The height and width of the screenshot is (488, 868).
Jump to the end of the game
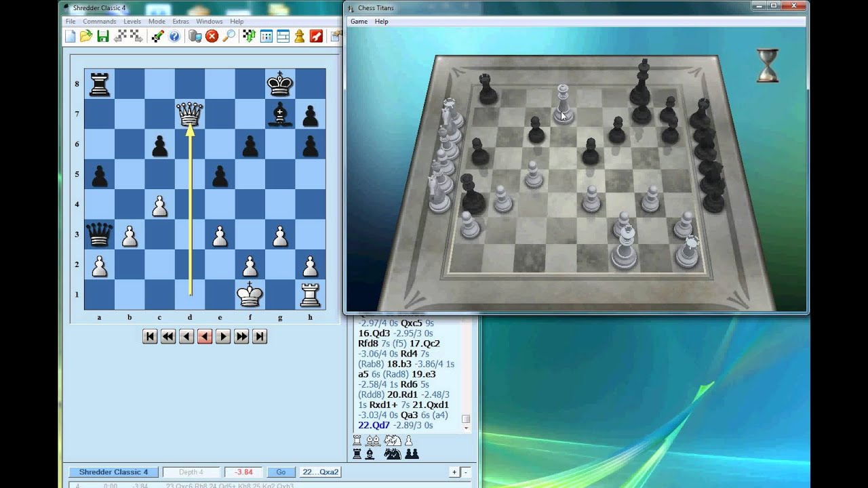(x=260, y=337)
